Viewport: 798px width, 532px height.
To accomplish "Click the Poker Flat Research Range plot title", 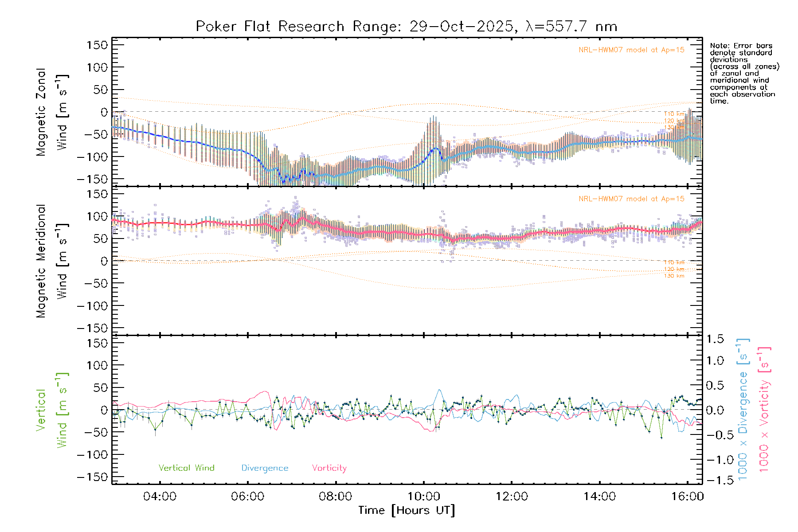I will pyautogui.click(x=406, y=27).
